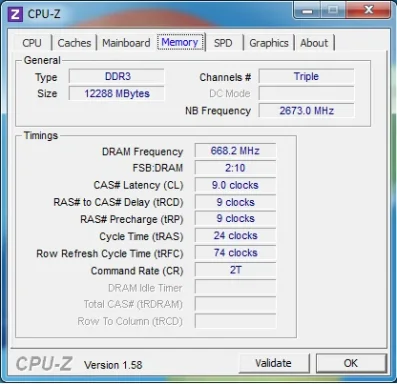The width and height of the screenshot is (397, 384).
Task: Click the empty Row To Column field
Action: [235, 321]
